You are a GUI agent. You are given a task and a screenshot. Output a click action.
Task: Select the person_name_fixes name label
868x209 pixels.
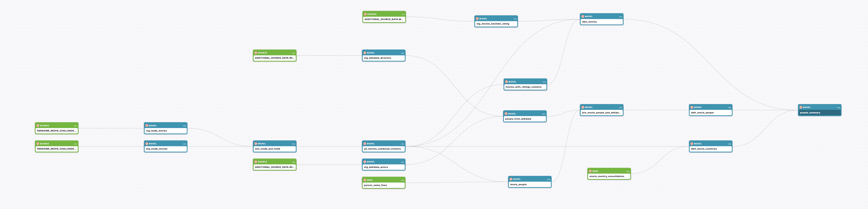point(375,185)
